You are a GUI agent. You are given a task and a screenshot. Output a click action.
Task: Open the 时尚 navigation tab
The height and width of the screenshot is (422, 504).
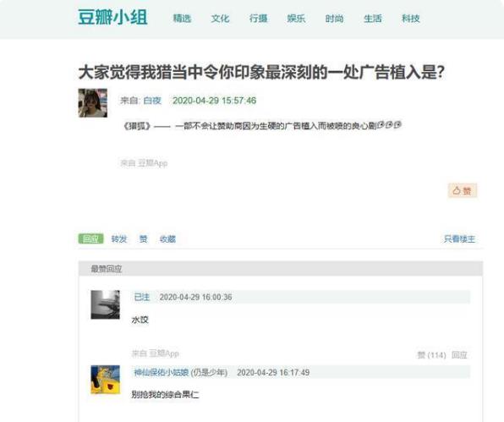(x=335, y=19)
